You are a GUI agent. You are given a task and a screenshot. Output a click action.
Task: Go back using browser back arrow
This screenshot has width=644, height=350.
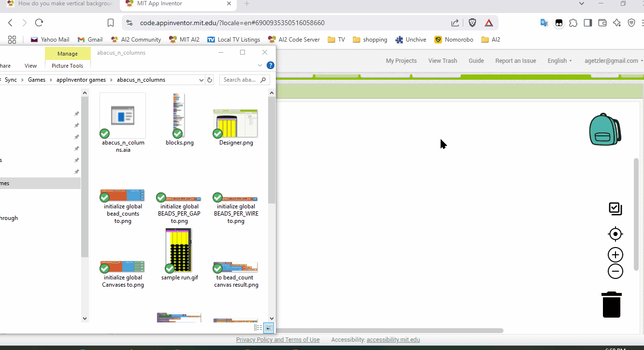click(10, 23)
